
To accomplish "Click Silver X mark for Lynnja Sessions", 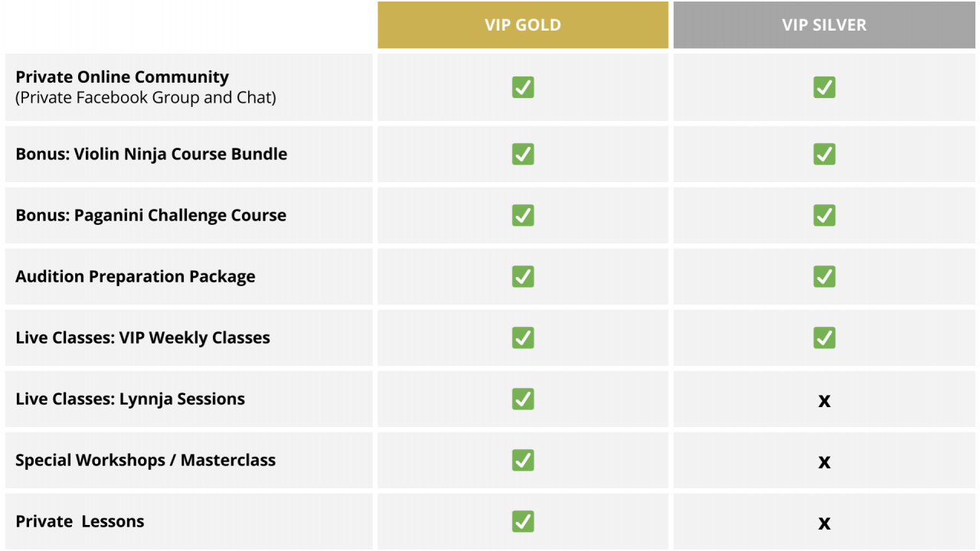I will pos(825,401).
